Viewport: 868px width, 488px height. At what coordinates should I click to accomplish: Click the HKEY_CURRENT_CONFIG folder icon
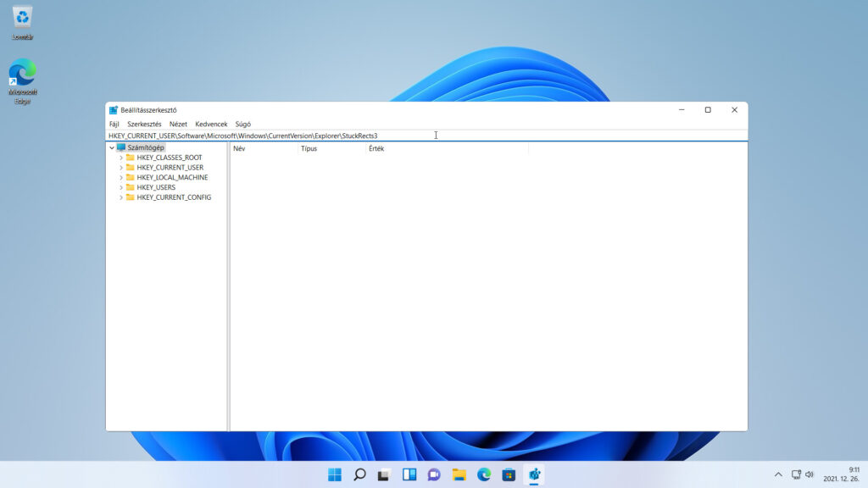pyautogui.click(x=130, y=197)
